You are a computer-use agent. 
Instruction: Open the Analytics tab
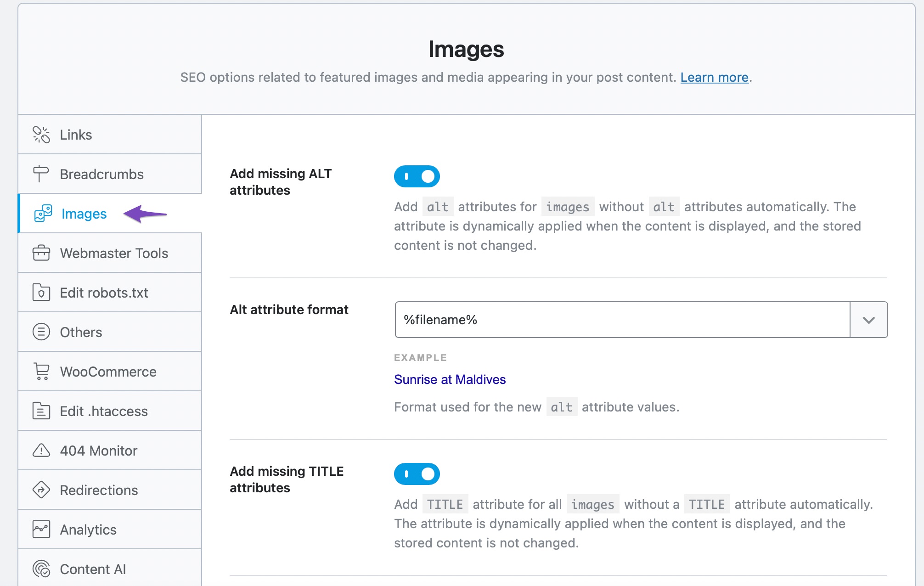110,530
